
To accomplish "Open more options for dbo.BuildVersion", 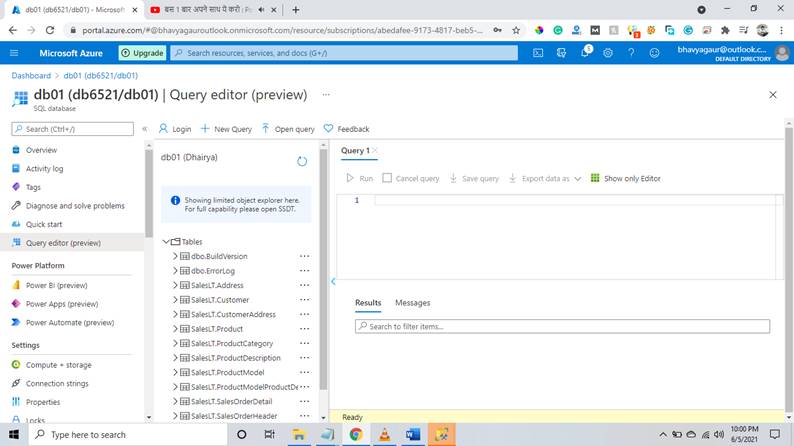I will click(x=304, y=256).
